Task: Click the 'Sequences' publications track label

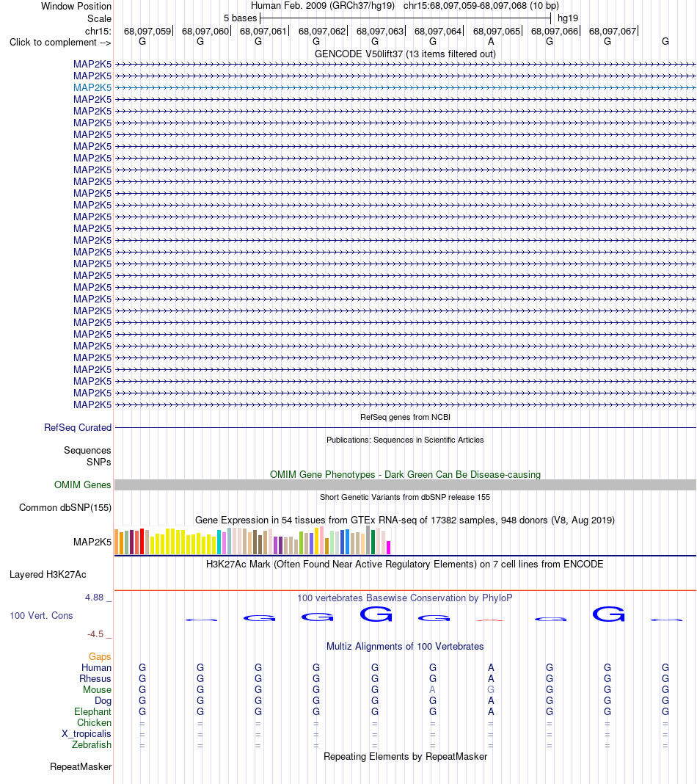Action: [87, 451]
